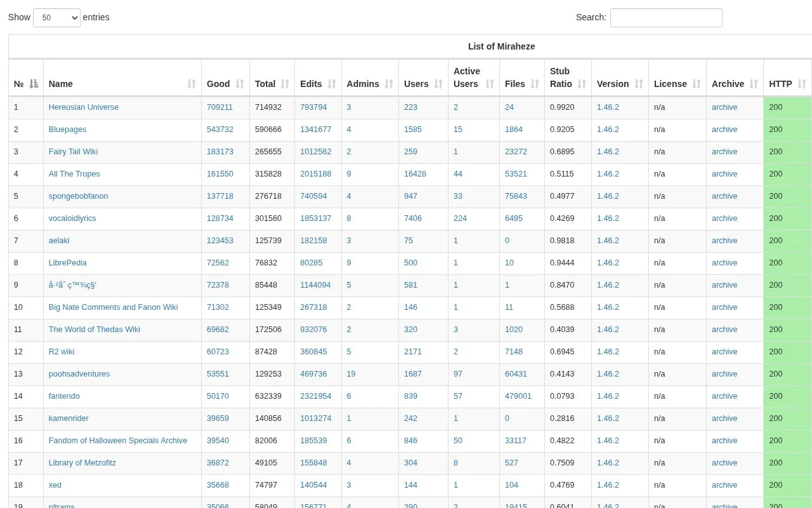Viewport: 812px width, 508px height.
Task: Open the kamenrider wiki link
Action: click(69, 418)
